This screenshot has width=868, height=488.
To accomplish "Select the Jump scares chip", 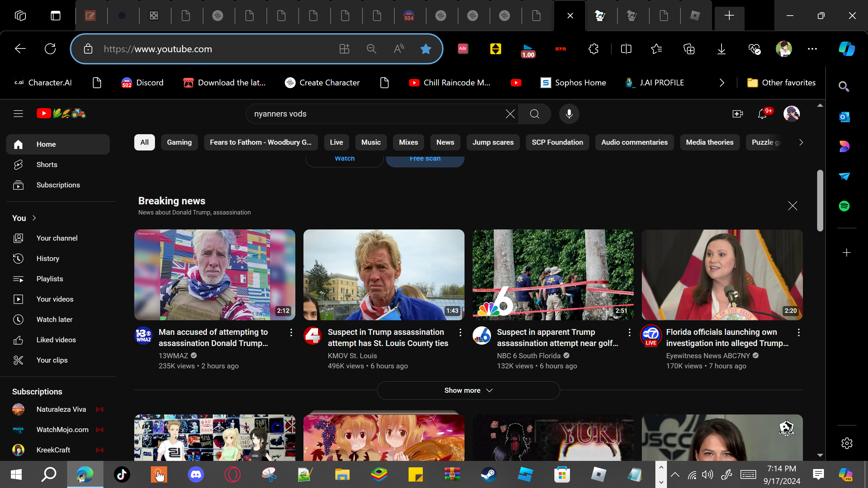I will coord(493,142).
